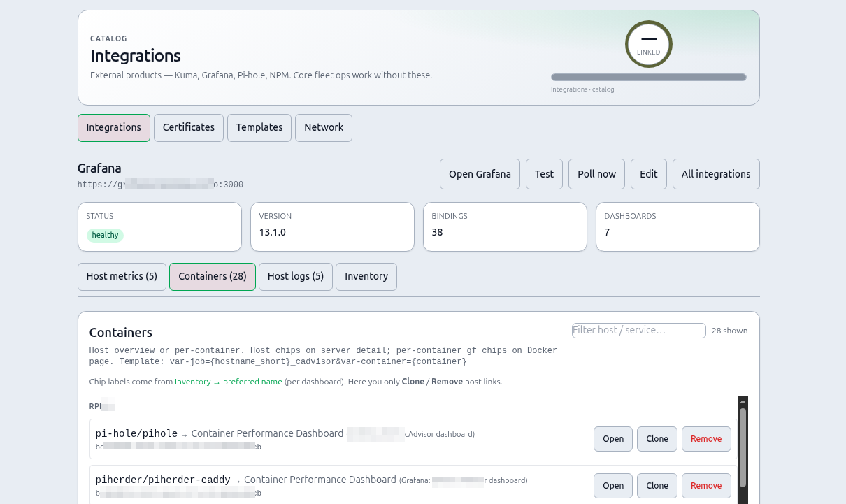Click the healthy status badge
This screenshot has width=846, height=504.
(105, 236)
